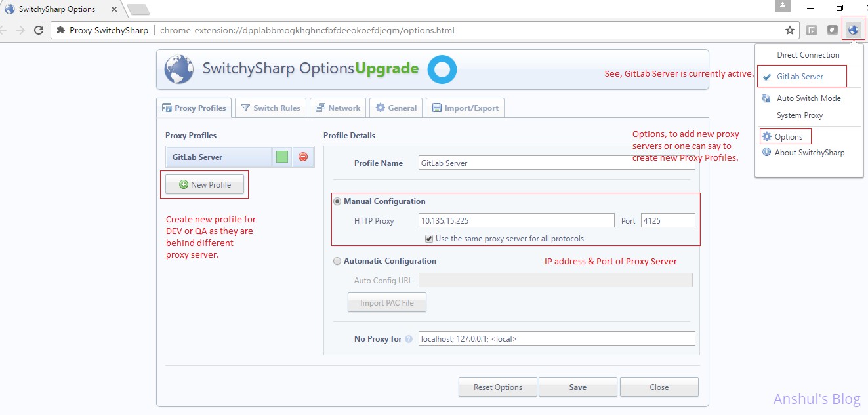The height and width of the screenshot is (415, 868).
Task: Click the Close button at the bottom
Action: point(659,387)
